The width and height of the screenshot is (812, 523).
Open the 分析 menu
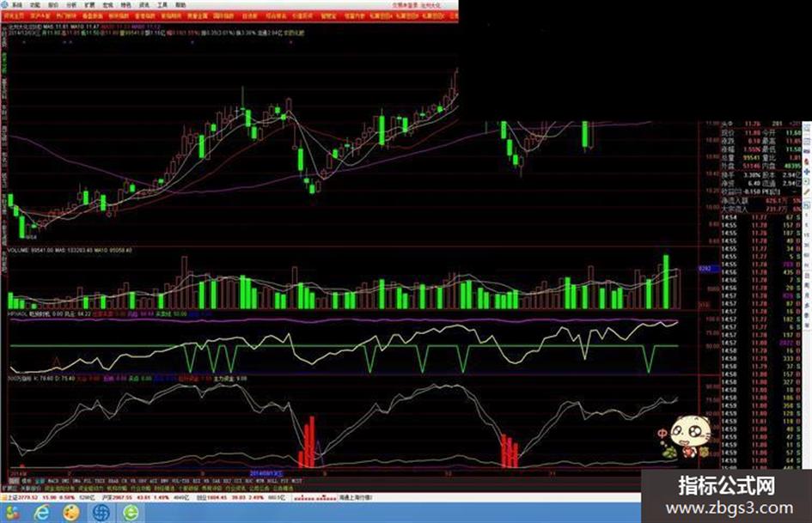point(71,4)
